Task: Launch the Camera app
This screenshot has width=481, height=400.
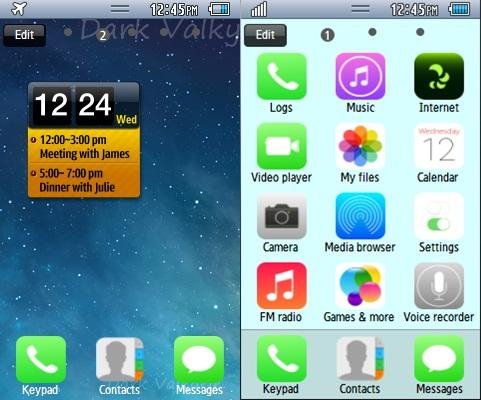Action: pos(282,216)
